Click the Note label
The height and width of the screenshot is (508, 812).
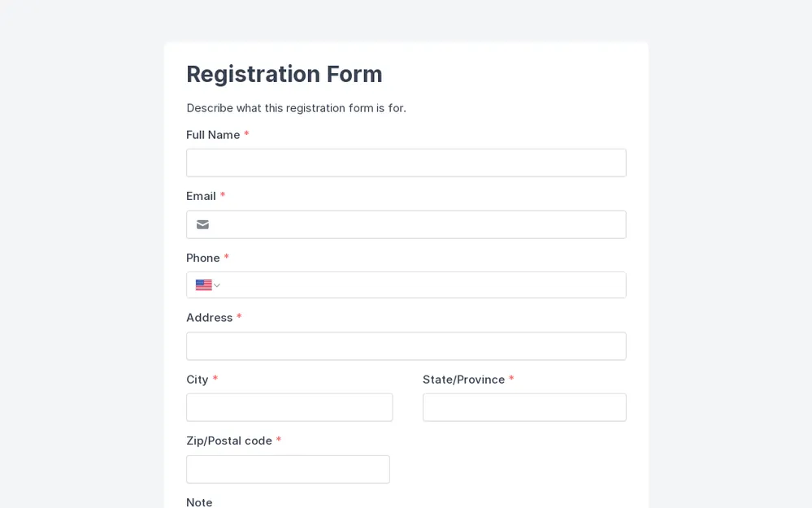pos(199,502)
